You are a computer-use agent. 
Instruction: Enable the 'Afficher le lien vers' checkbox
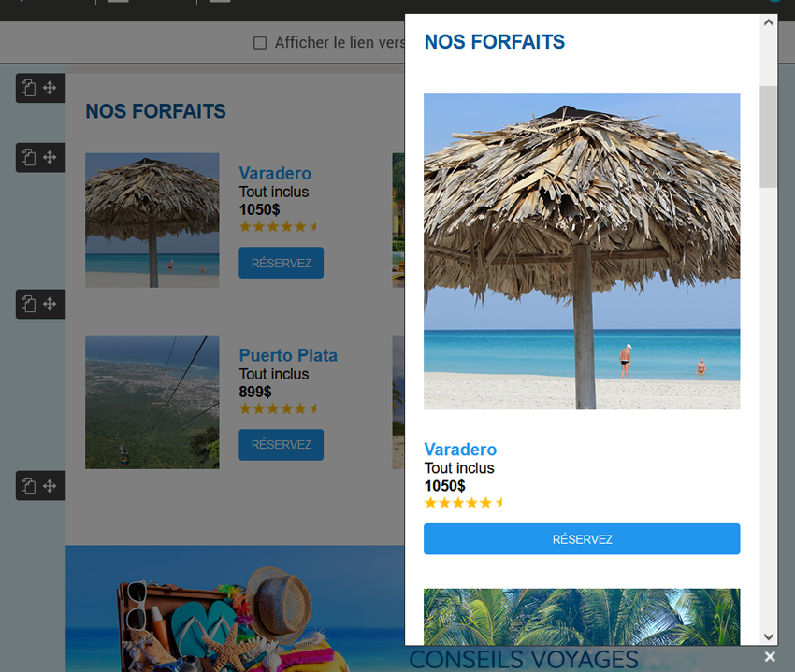point(261,41)
